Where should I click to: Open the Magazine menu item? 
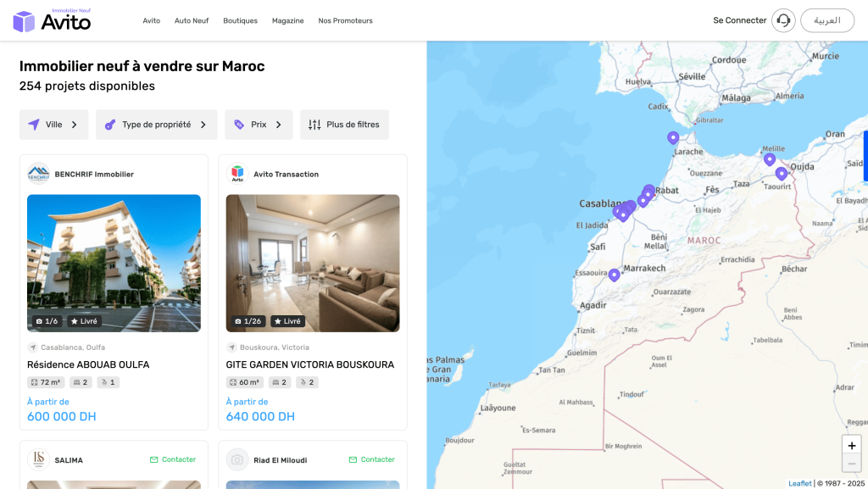(x=287, y=20)
